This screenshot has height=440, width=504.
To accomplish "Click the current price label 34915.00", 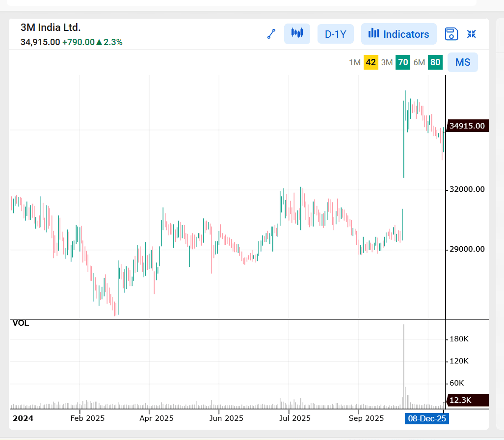I will (x=467, y=126).
